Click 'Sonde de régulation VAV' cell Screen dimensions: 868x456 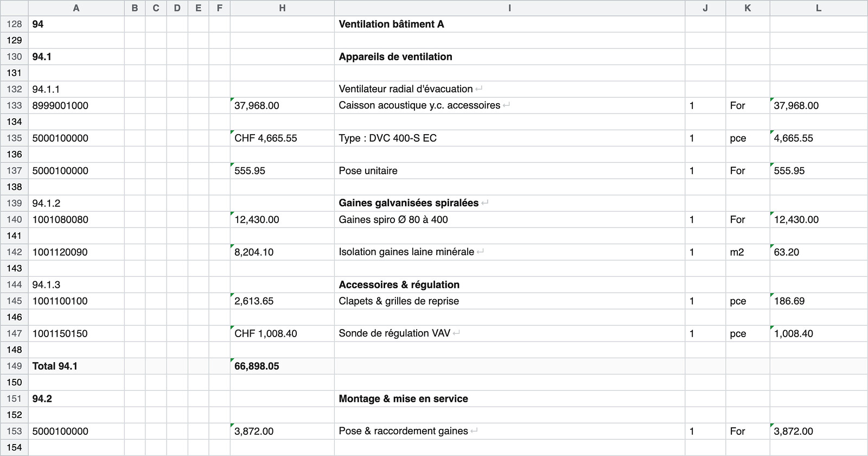pos(509,333)
